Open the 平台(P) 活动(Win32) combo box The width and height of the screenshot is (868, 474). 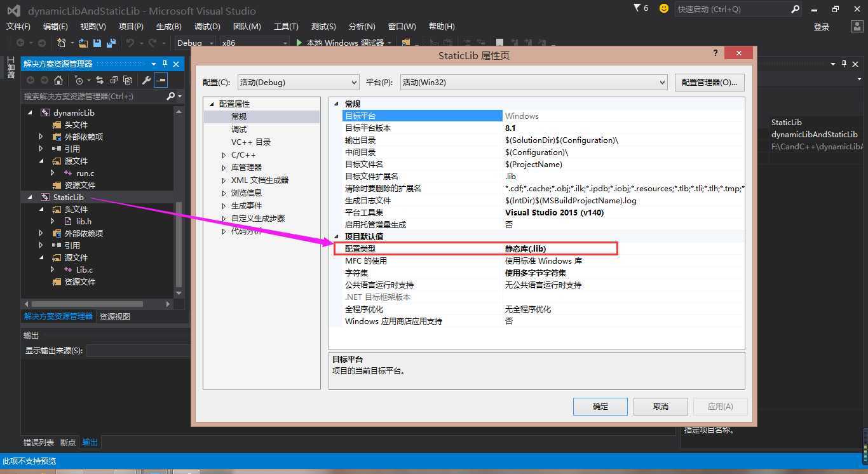coord(534,82)
